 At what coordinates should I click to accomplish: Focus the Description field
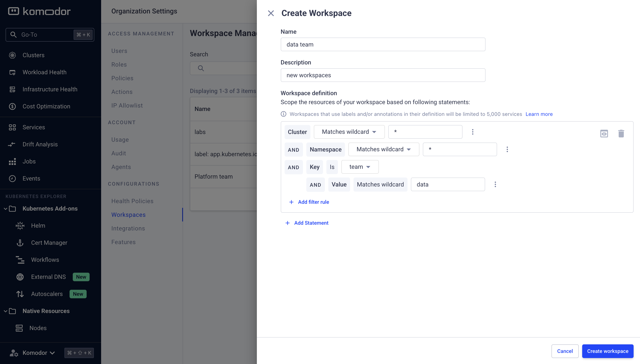coord(383,75)
